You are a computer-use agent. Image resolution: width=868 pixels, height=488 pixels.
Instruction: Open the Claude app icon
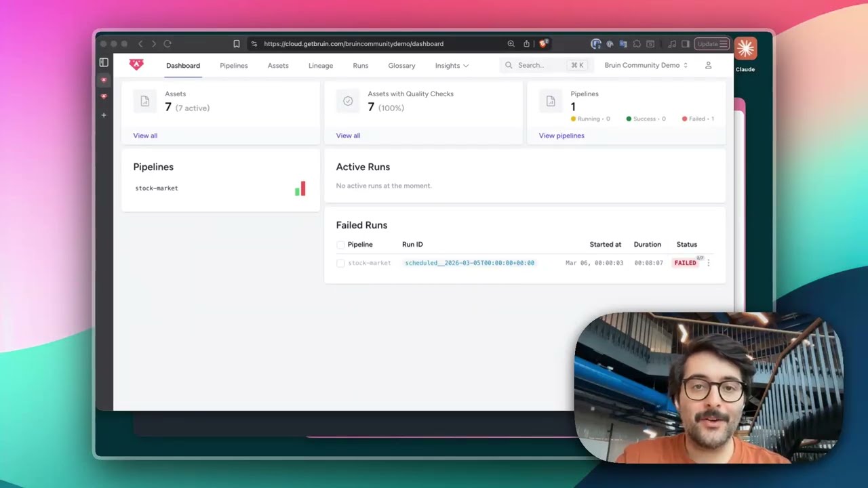745,48
